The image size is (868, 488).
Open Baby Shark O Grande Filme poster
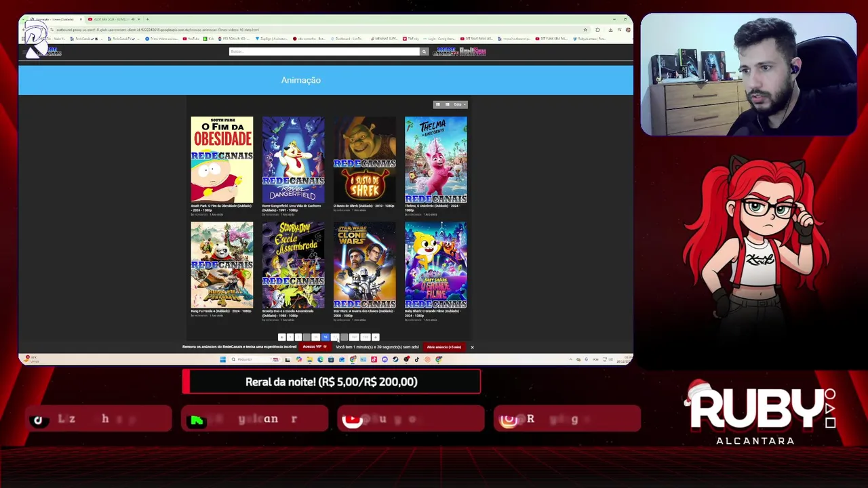click(435, 265)
